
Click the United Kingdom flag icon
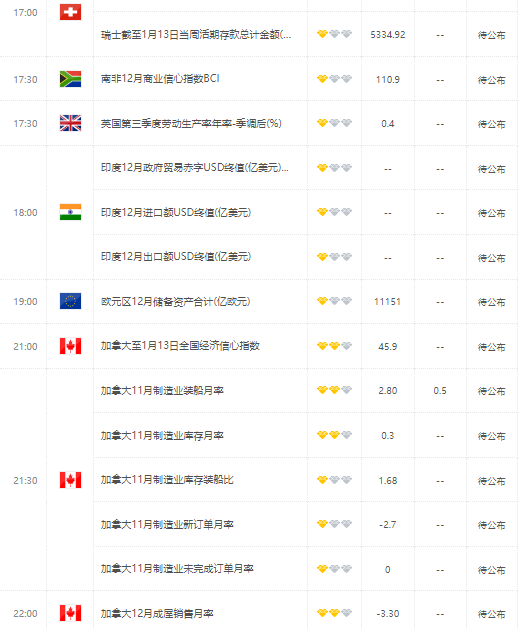tap(70, 123)
